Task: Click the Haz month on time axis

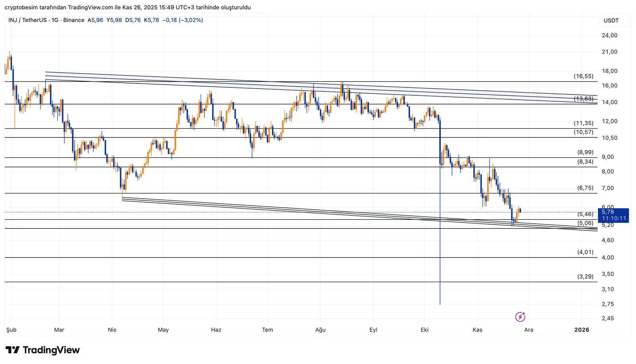Action: click(216, 330)
